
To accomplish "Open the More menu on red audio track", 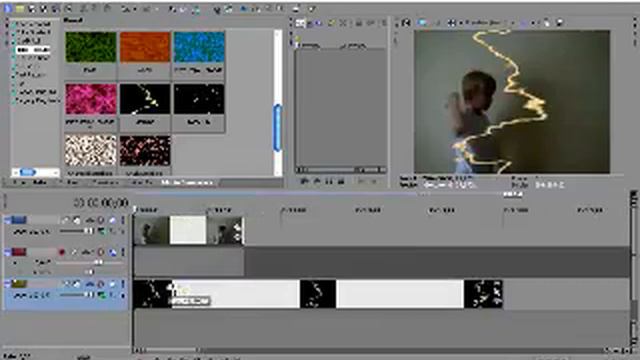I will point(123,252).
